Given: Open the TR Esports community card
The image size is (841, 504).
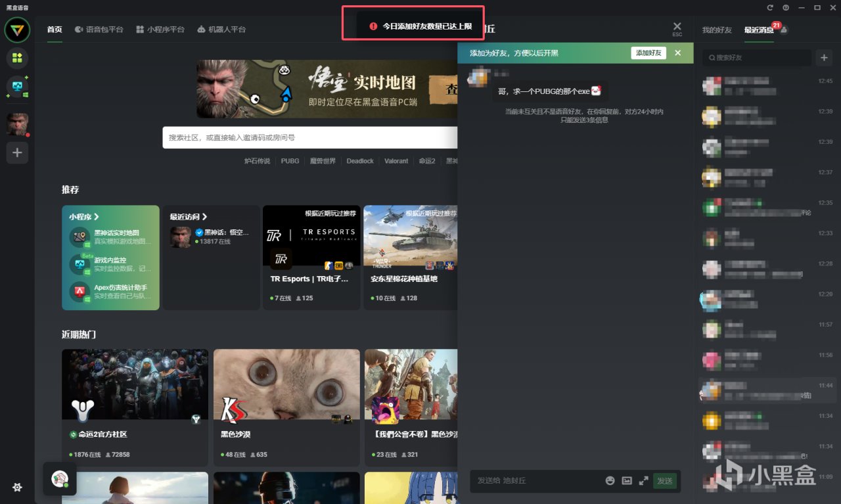Looking at the screenshot, I should [311, 257].
